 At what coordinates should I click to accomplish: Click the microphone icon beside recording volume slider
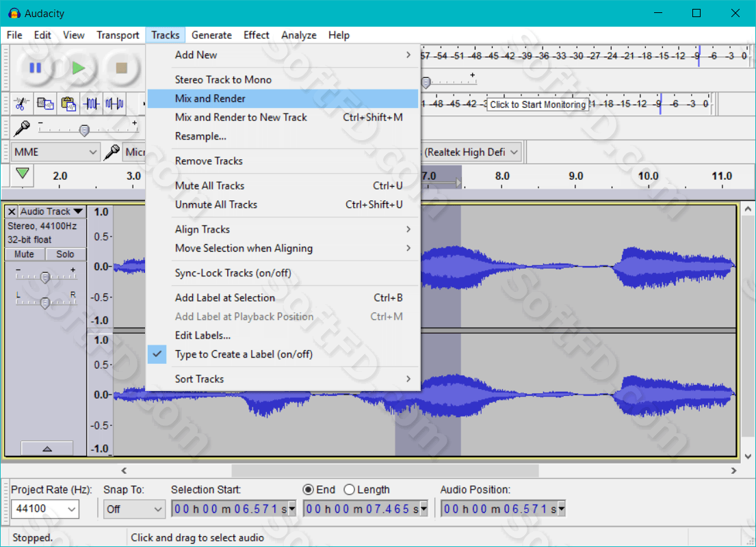22,129
